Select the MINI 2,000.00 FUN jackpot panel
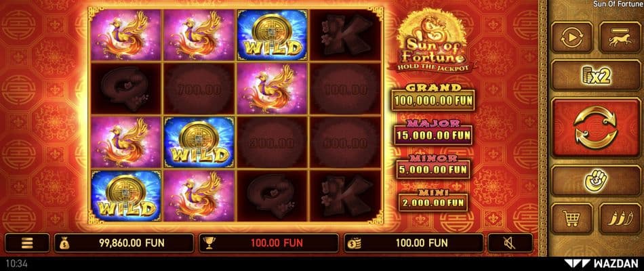This screenshot has width=644, height=271. click(433, 201)
